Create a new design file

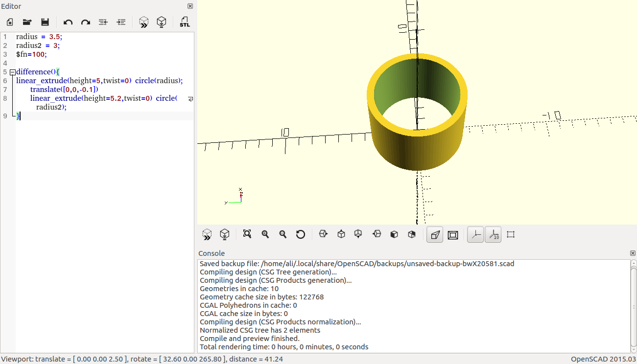pos(9,22)
